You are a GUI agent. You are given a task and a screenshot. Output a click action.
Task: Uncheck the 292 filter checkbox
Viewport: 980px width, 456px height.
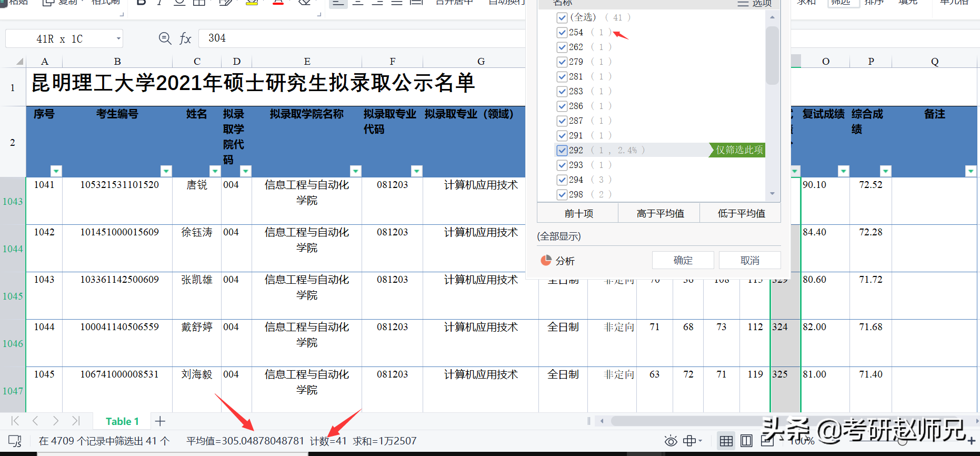coord(562,150)
